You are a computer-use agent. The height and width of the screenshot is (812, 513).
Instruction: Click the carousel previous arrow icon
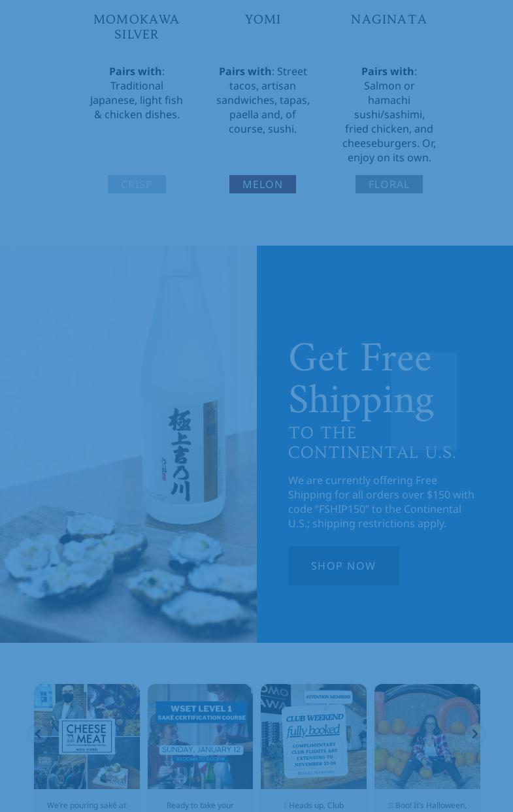tap(39, 734)
